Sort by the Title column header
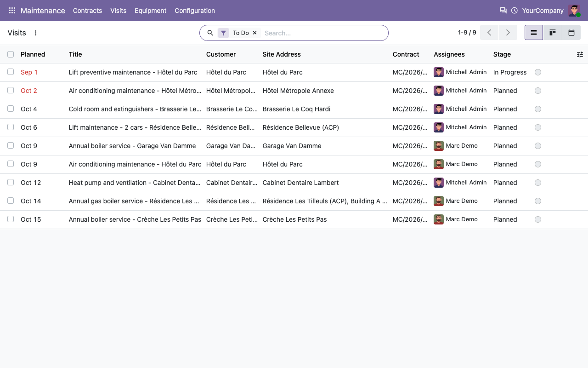Screen dimensions: 588x368 pyautogui.click(x=75, y=54)
